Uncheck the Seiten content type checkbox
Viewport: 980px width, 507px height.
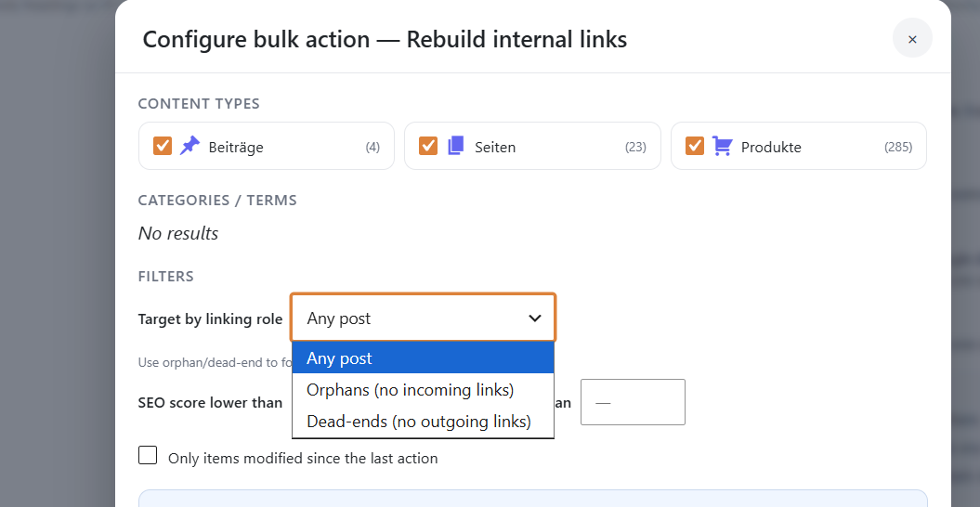[428, 146]
